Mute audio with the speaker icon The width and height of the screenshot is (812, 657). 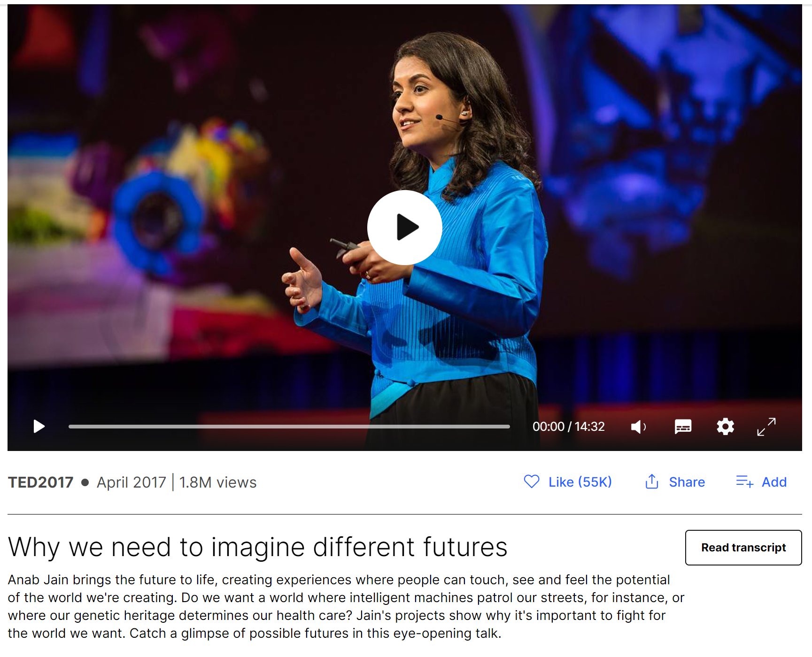[638, 427]
